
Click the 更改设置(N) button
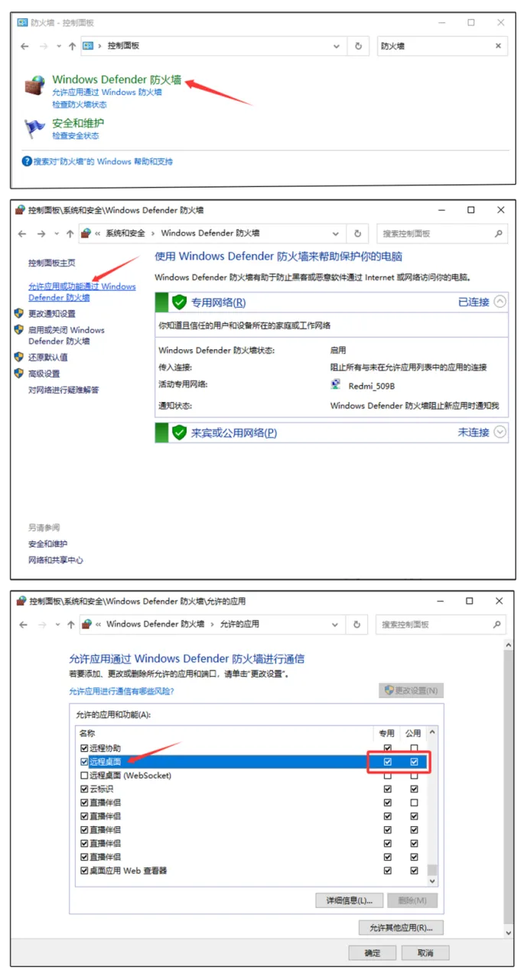[x=412, y=691]
